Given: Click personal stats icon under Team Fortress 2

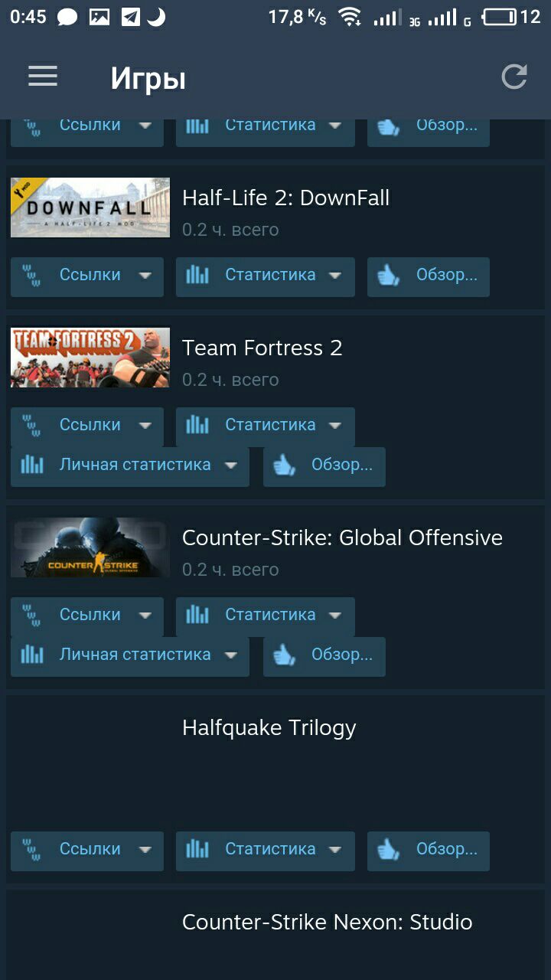Looking at the screenshot, I should [x=32, y=465].
